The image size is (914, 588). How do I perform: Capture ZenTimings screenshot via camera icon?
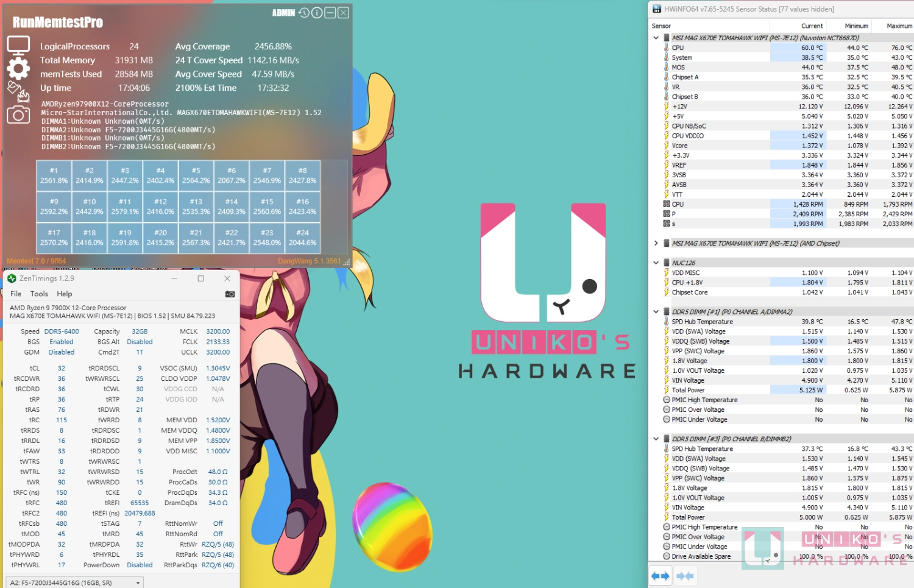point(230,294)
